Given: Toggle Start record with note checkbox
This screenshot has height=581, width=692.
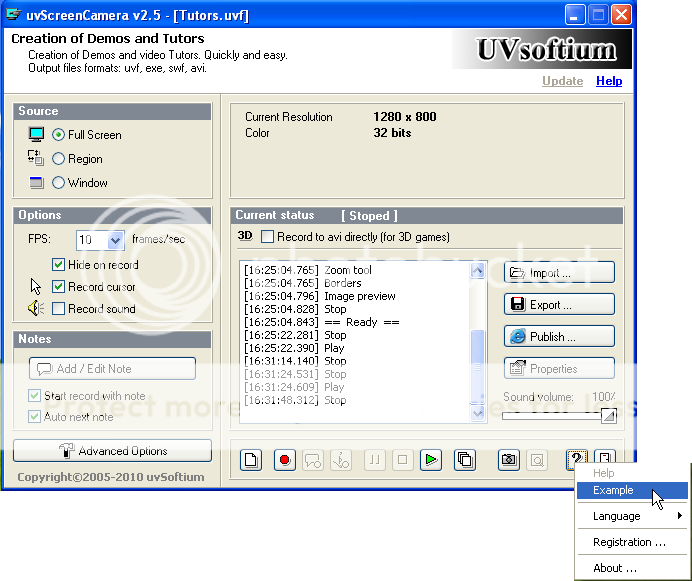Looking at the screenshot, I should pyautogui.click(x=34, y=395).
